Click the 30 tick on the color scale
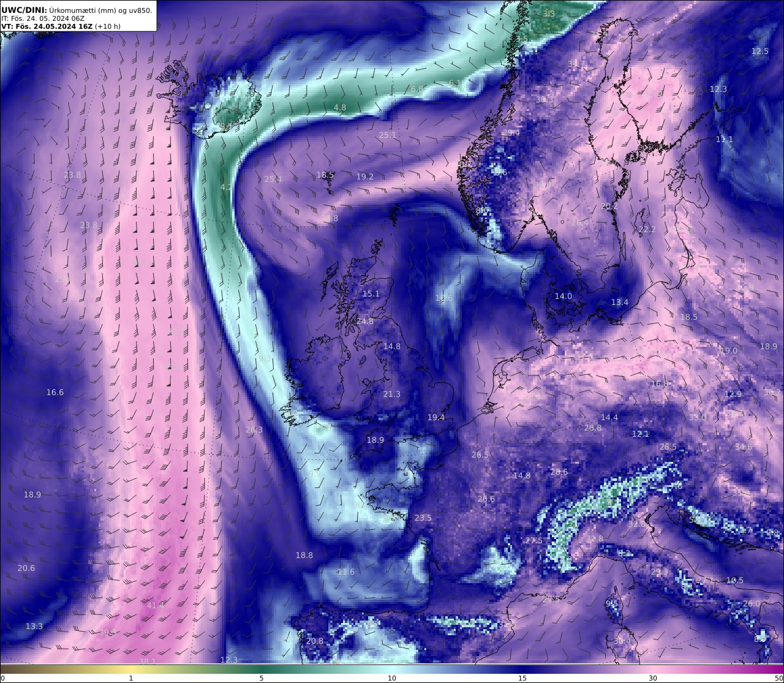This screenshot has height=683, width=784. click(653, 678)
